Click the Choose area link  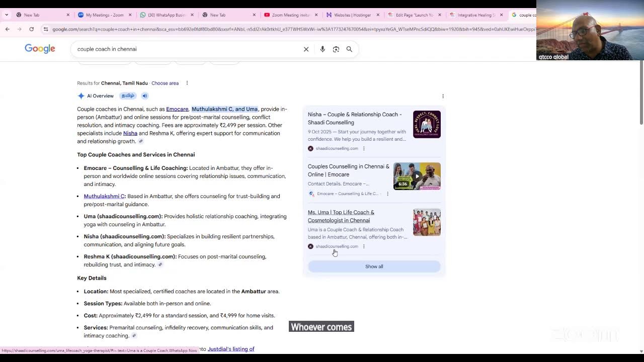click(x=165, y=83)
